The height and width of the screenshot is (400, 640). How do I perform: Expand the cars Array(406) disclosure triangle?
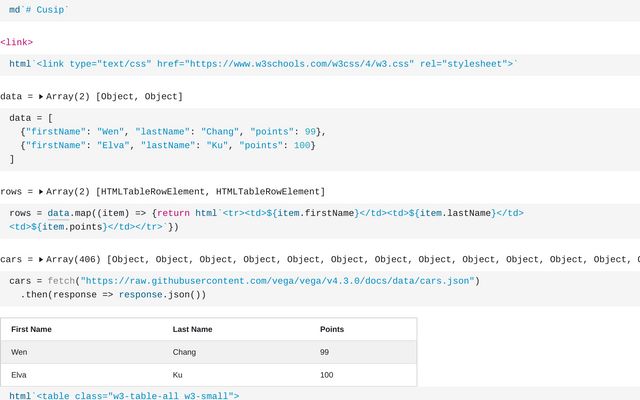[41, 260]
